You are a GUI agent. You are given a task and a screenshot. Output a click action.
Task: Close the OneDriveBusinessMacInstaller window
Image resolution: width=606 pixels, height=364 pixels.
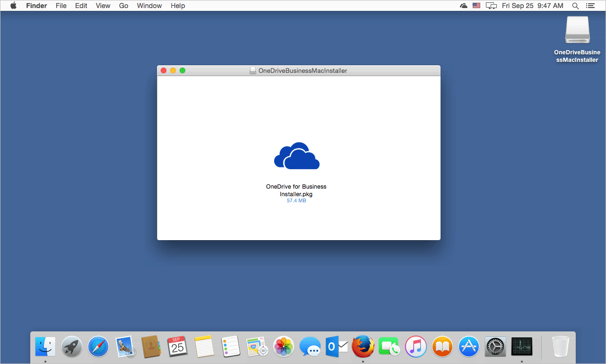pos(164,71)
